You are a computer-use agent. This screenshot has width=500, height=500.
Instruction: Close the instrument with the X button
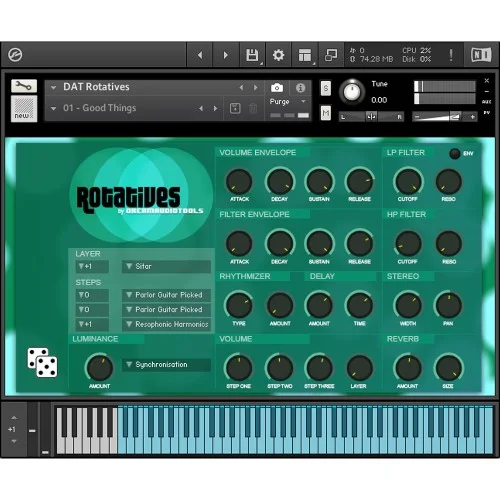coord(486,81)
